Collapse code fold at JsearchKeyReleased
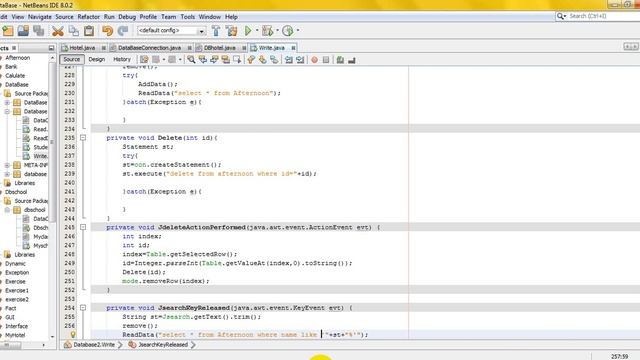The image size is (640, 360). coord(83,308)
